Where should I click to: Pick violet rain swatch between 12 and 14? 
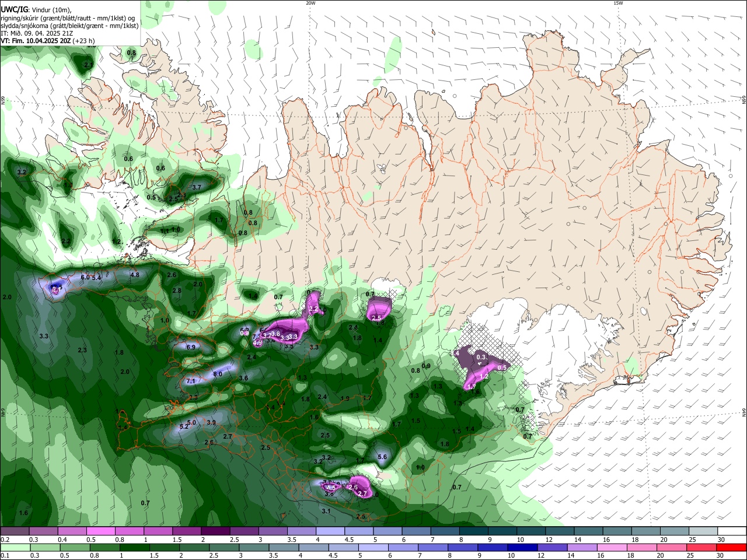554,548
